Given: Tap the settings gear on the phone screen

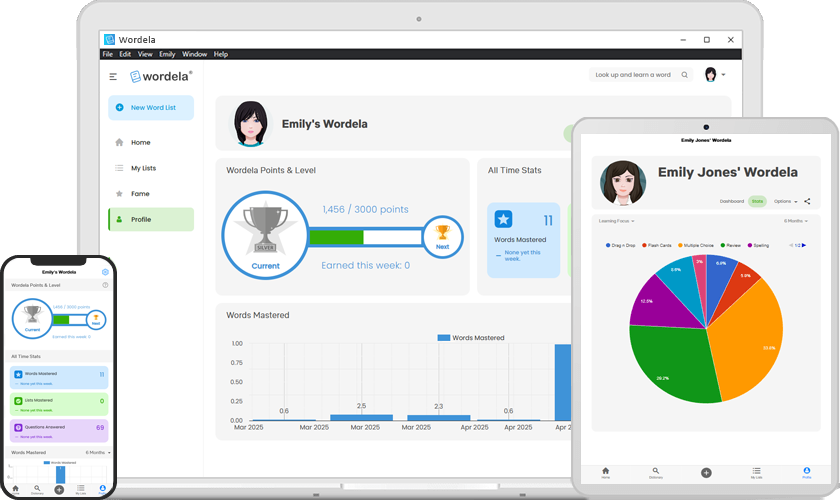Looking at the screenshot, I should tap(105, 272).
